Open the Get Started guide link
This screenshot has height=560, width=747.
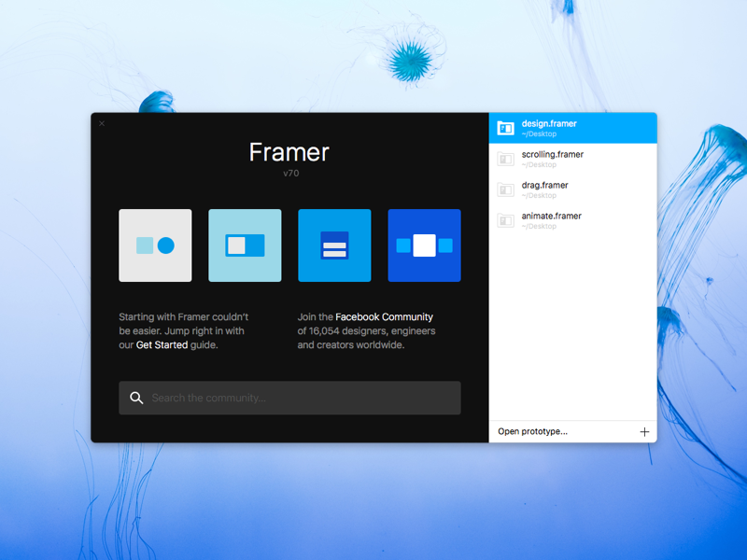pyautogui.click(x=162, y=344)
